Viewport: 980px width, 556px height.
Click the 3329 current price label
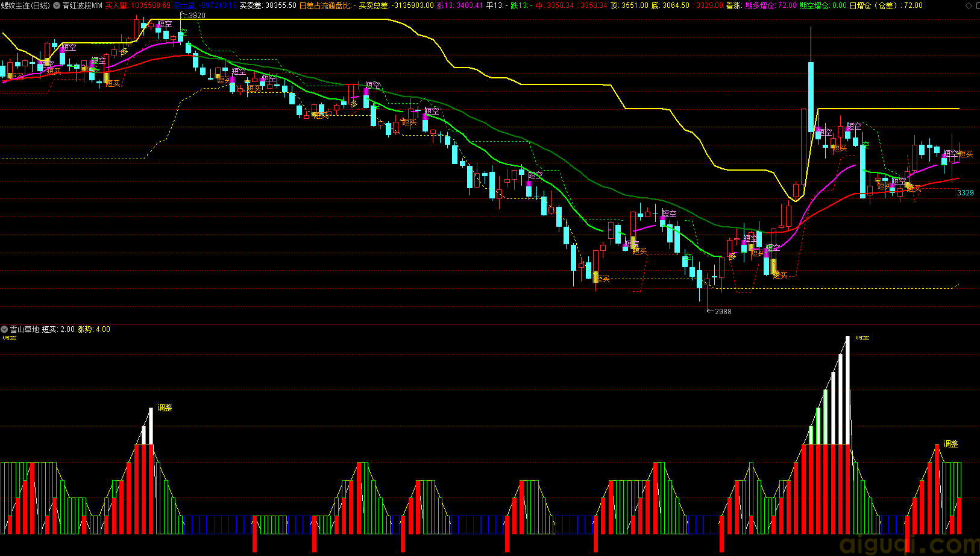(x=966, y=193)
